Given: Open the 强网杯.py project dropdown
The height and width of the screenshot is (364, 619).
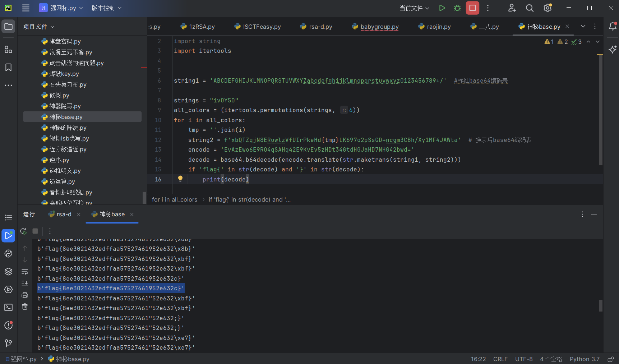Looking at the screenshot, I should 61,8.
